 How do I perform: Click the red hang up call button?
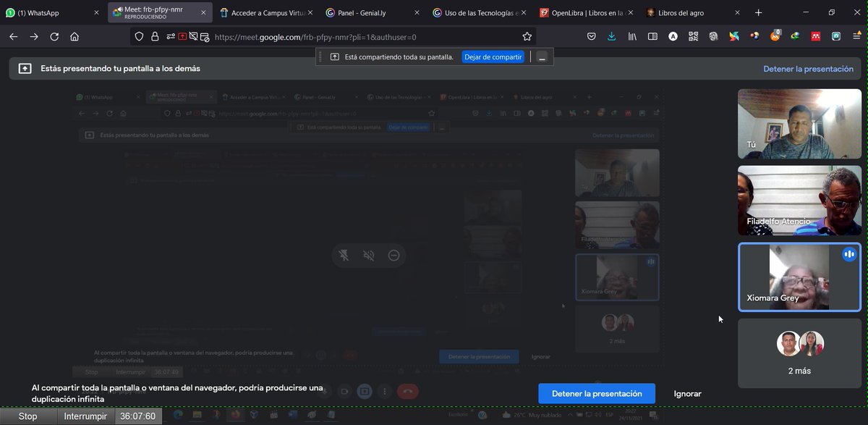click(407, 391)
